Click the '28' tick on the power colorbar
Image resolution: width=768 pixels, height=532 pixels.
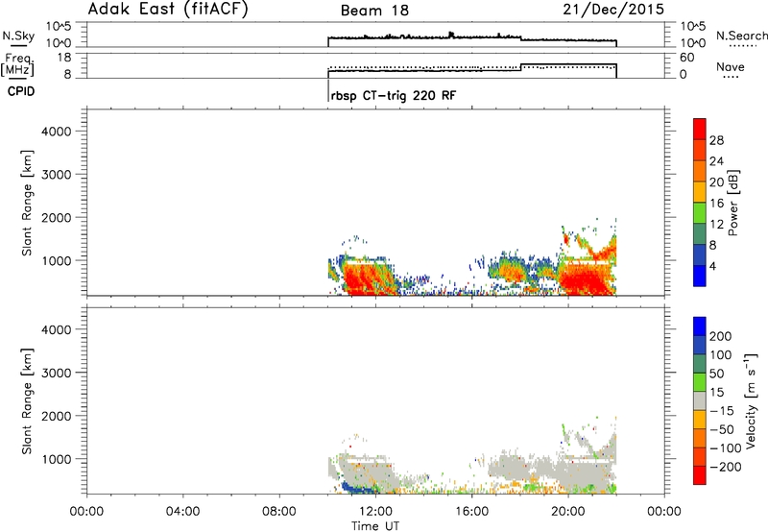pyautogui.click(x=716, y=140)
